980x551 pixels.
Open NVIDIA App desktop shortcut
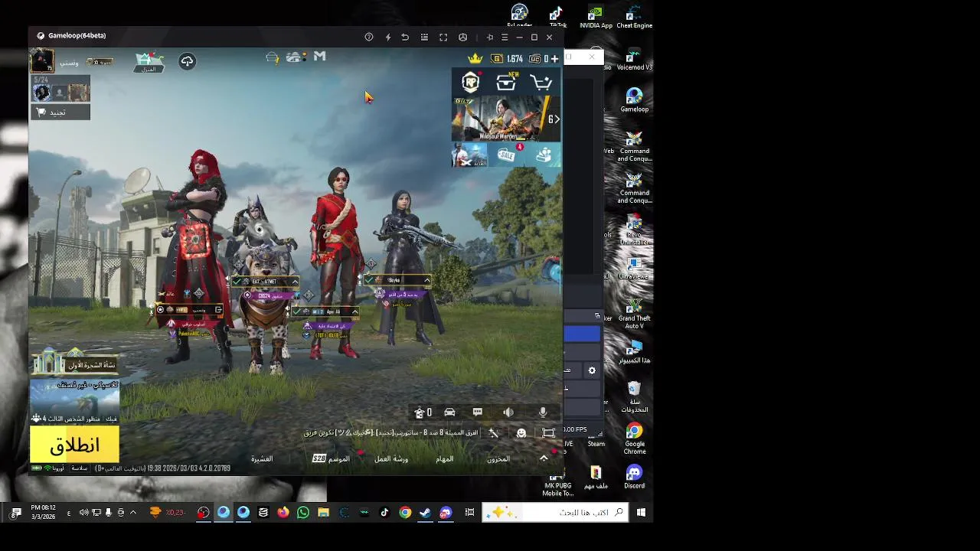click(596, 17)
